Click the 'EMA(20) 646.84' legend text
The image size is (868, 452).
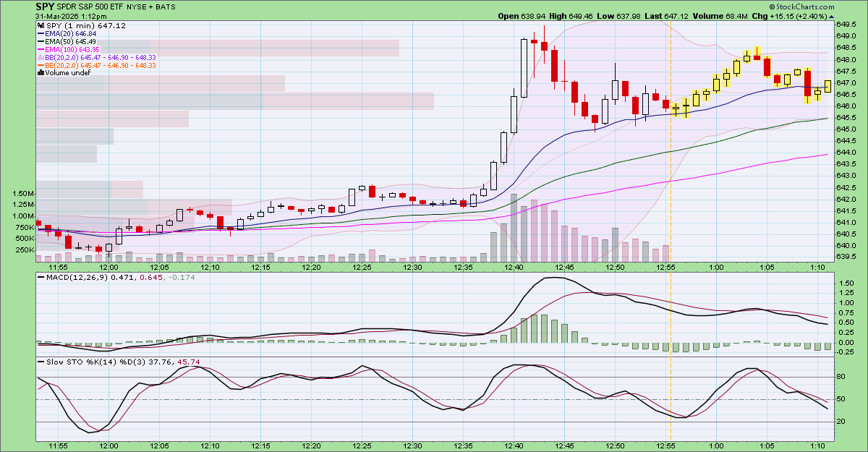click(x=72, y=33)
